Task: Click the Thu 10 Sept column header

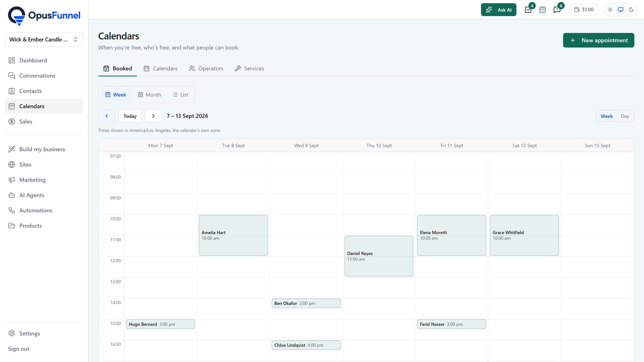Action: tap(379, 145)
